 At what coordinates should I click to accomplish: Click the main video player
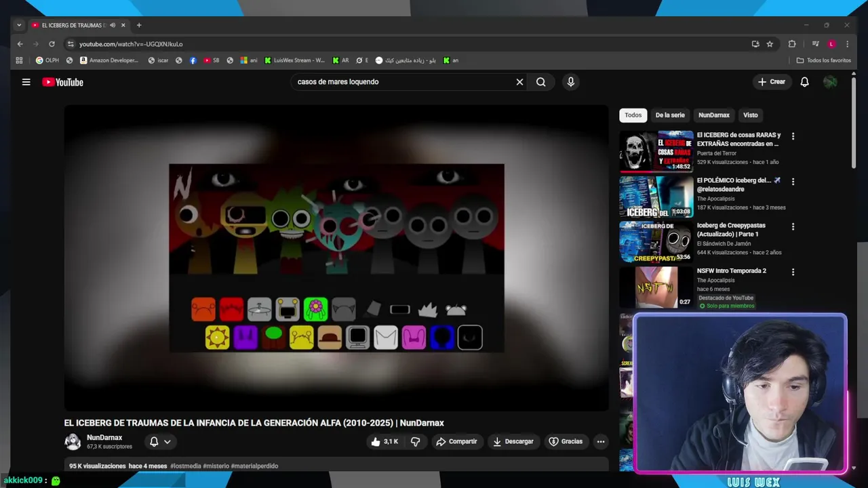(x=336, y=258)
